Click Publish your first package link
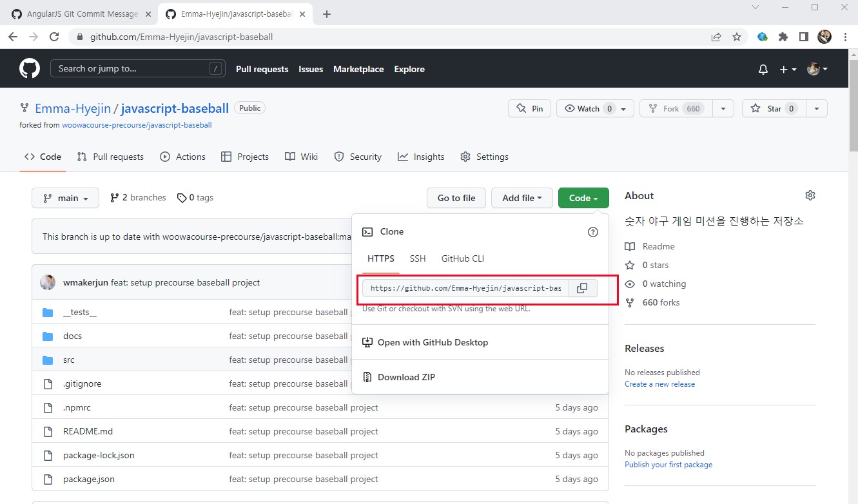The width and height of the screenshot is (858, 504). 668,465
